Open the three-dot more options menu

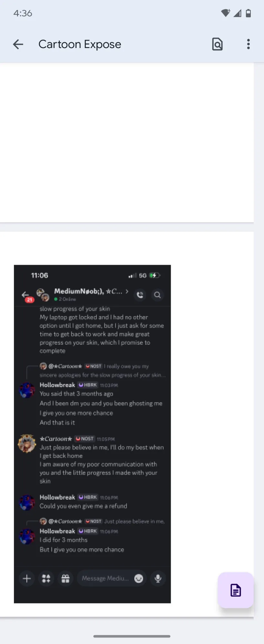(x=248, y=44)
